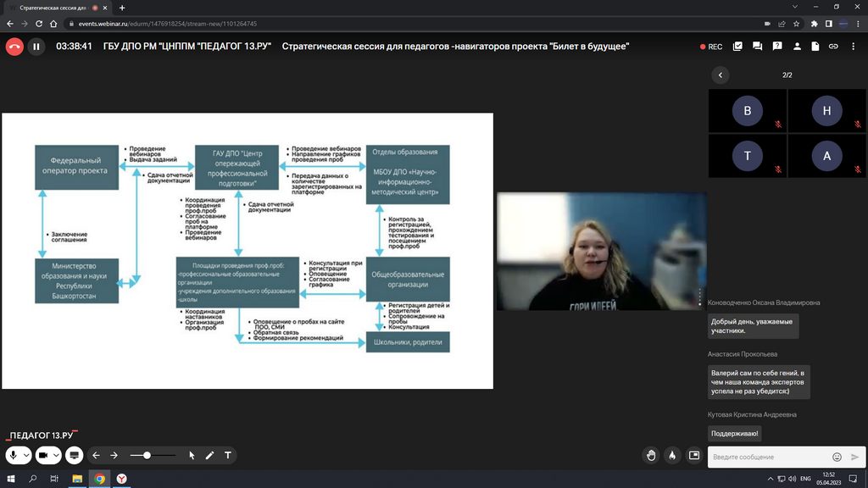Open the browser extensions puzzle icon

814,24
